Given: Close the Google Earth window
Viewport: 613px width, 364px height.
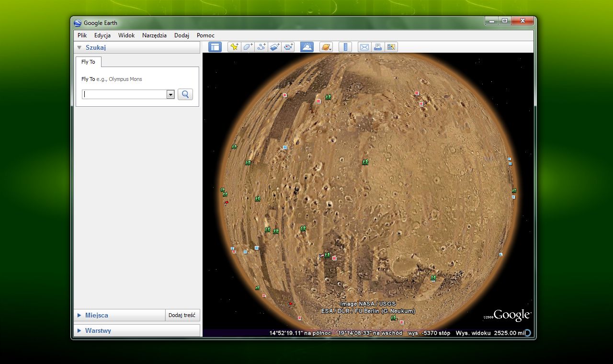Looking at the screenshot, I should click(522, 21).
